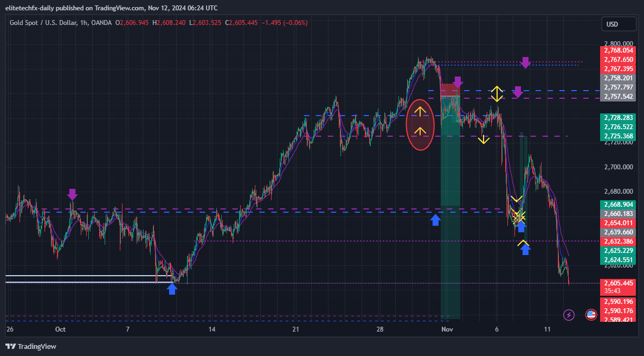
Task: Click the high price value 2,608.240
Action: [x=171, y=23]
